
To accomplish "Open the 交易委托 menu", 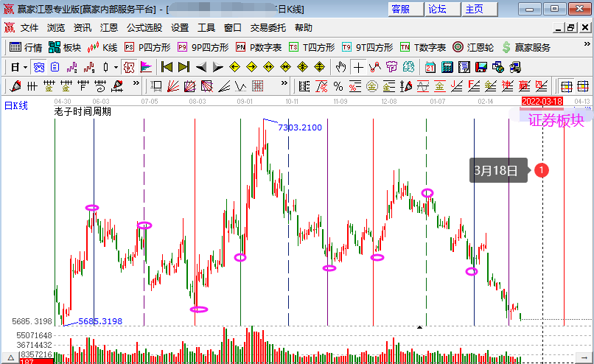I will [268, 28].
